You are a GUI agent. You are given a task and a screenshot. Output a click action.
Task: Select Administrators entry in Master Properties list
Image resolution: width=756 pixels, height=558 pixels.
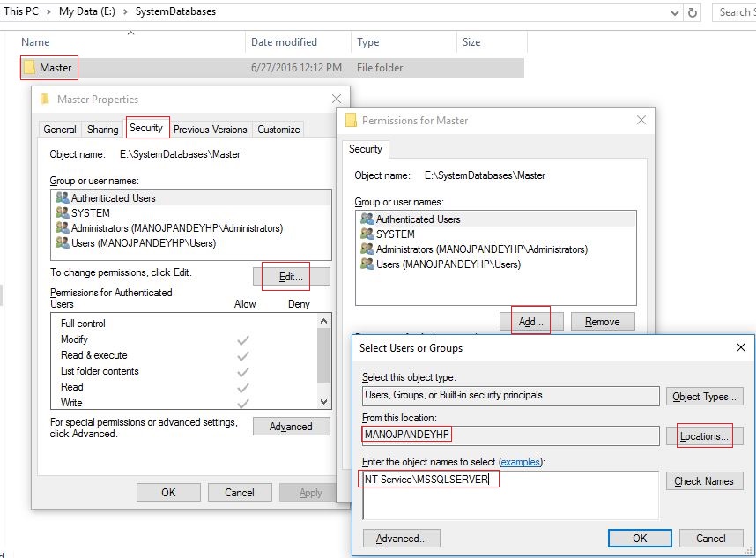click(x=191, y=227)
